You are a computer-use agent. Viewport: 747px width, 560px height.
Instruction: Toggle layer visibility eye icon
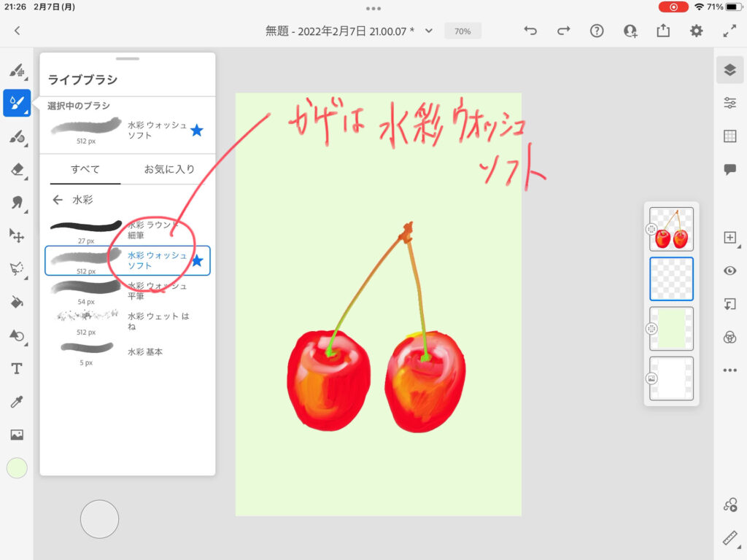pos(729,271)
